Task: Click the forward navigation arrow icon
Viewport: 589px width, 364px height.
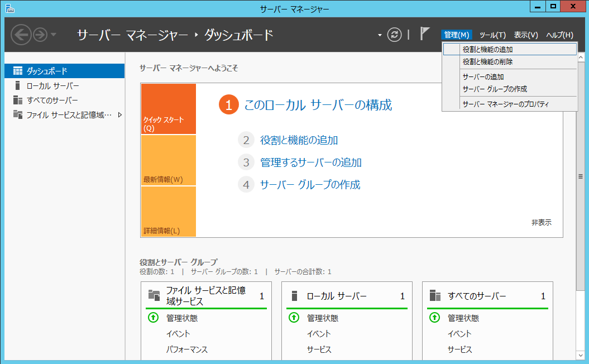Action: [40, 35]
